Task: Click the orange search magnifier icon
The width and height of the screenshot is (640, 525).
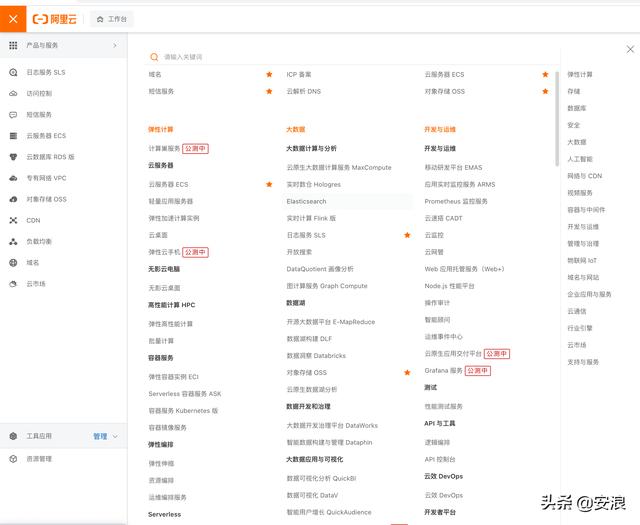Action: (154, 57)
